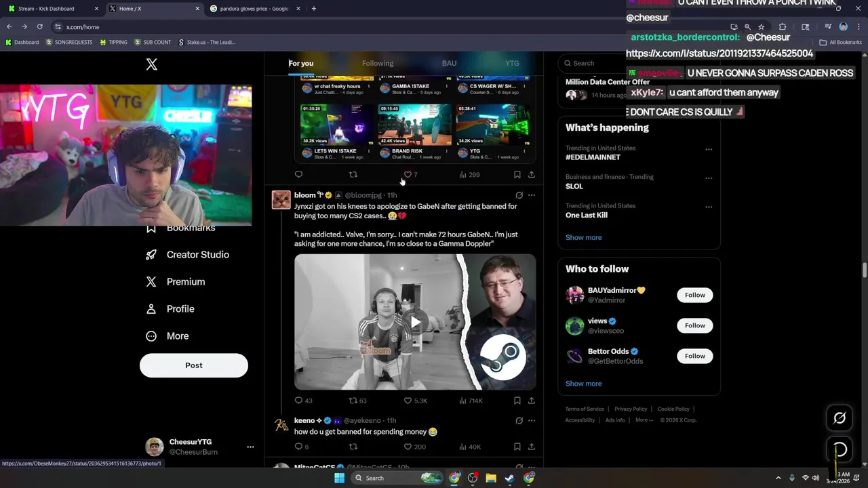Bookmark keeno's post

coord(517,447)
